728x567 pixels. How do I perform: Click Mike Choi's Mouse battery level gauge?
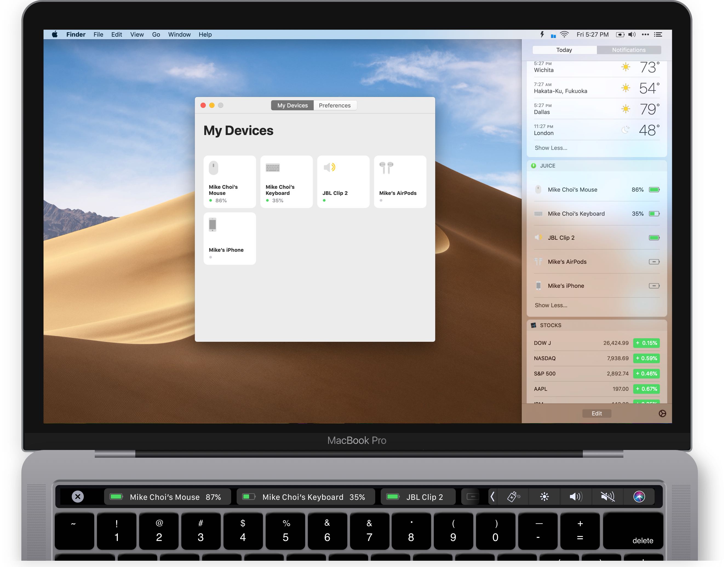coord(654,189)
